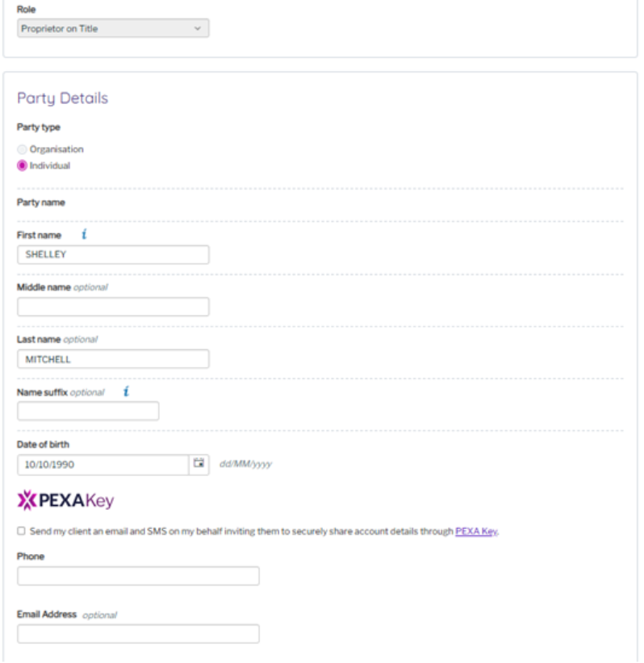Focus the Middle name input box
The image size is (644, 663).
click(x=113, y=306)
